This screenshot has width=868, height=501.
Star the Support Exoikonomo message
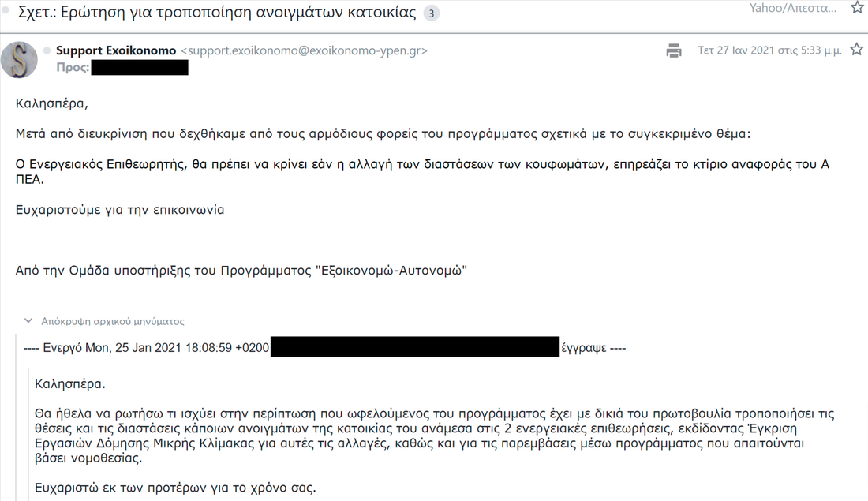856,50
